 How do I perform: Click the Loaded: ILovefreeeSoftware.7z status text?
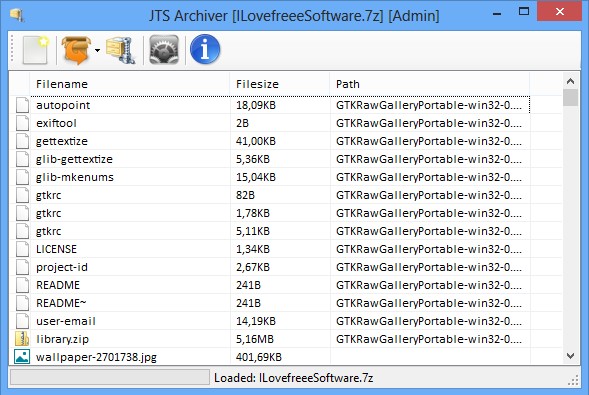tap(294, 378)
